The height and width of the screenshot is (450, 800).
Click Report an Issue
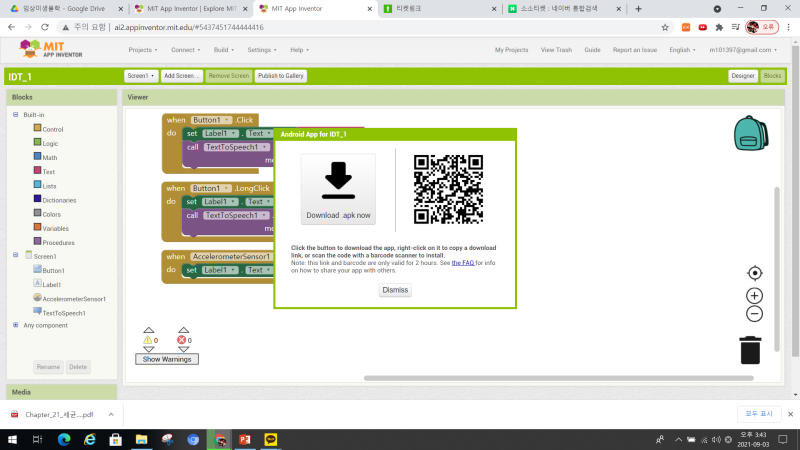tap(635, 50)
